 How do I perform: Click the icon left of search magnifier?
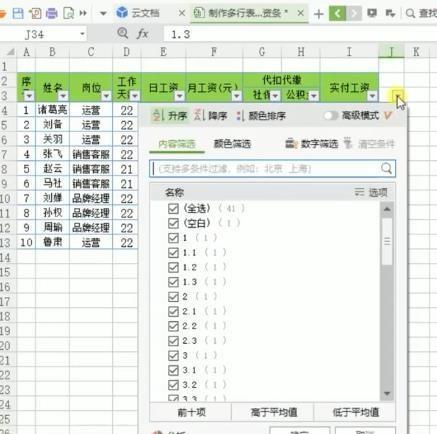390,13
